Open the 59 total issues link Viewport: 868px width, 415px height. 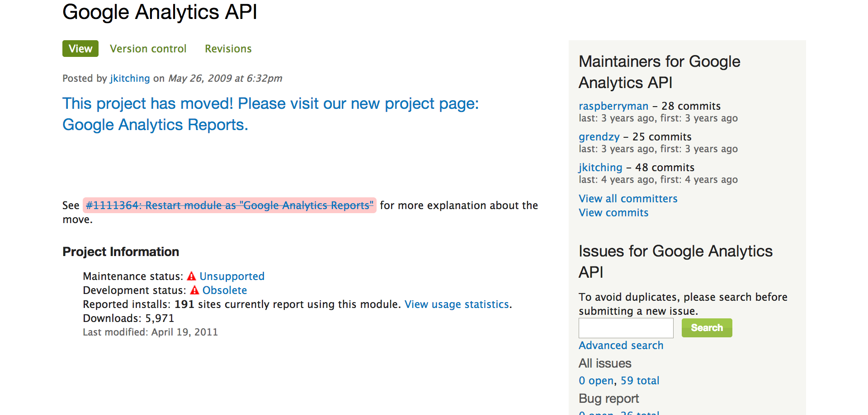[x=640, y=381]
